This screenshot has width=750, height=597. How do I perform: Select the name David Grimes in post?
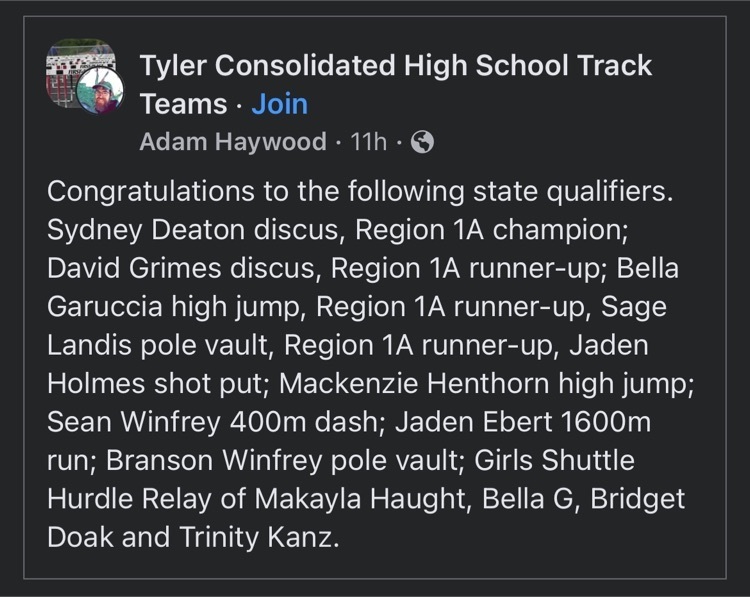134,268
